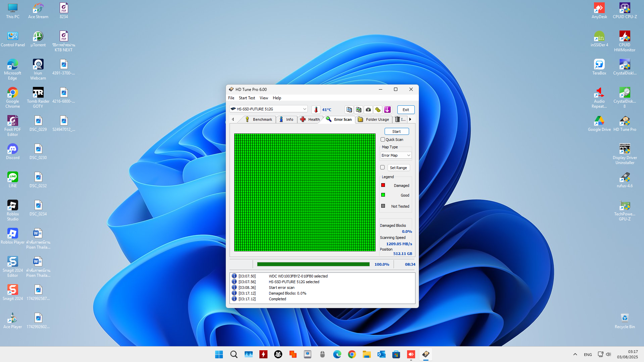Click the ENG language indicator
The image size is (644, 362).
(x=588, y=355)
